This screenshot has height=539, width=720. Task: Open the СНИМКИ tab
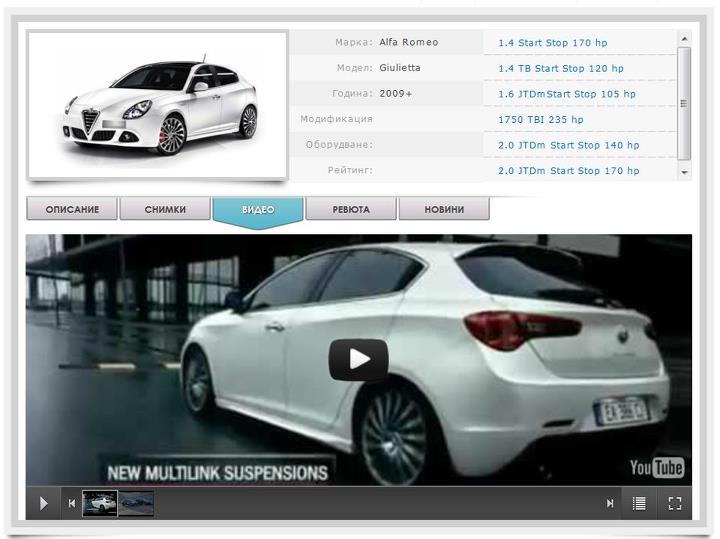point(165,209)
